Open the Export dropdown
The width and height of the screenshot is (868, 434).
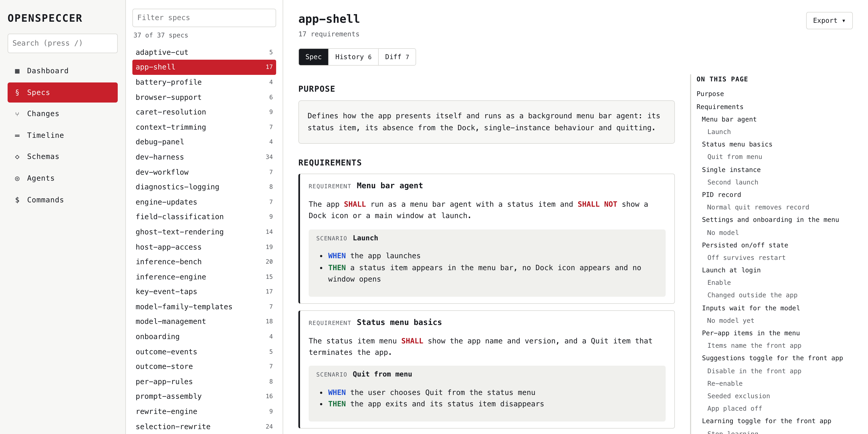829,21
